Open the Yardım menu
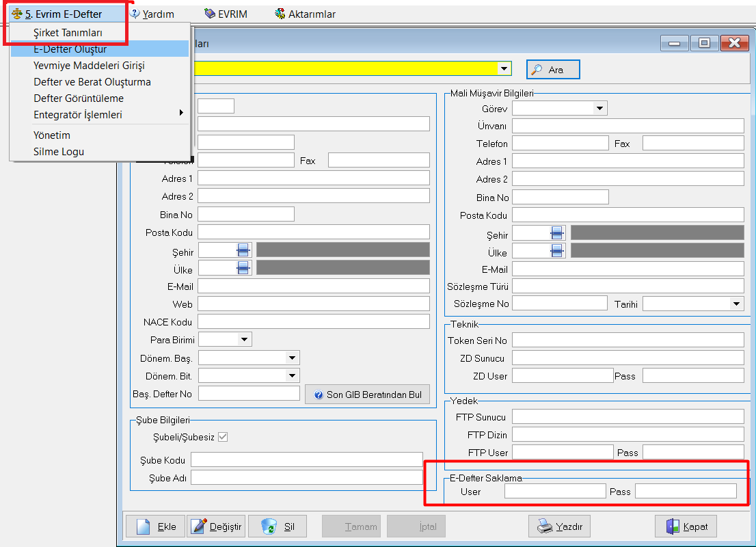Screen dimensions: 756x547 153,14
